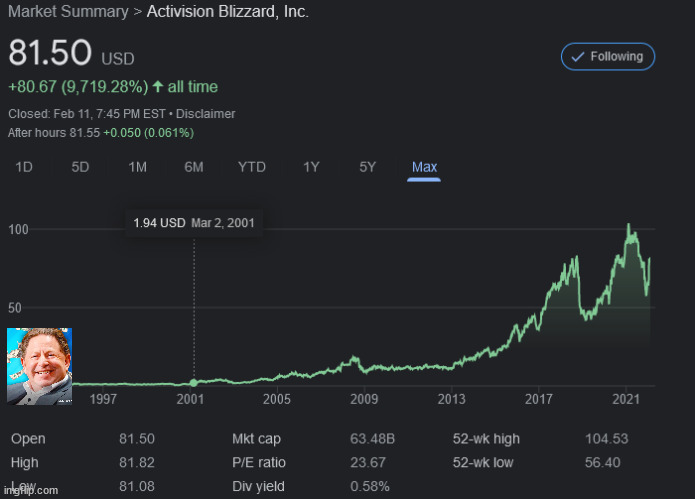The image size is (695, 499).
Task: Click the 2021 x-axis label
Action: click(626, 399)
